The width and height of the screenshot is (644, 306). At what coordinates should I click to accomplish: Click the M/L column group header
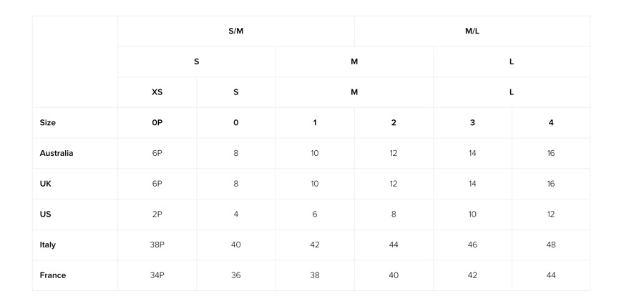click(x=472, y=31)
